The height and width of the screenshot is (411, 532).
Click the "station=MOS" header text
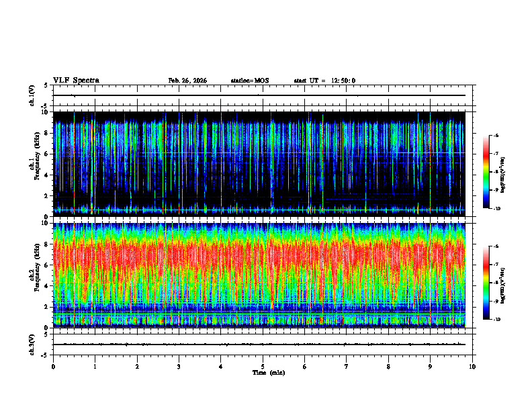[250, 81]
